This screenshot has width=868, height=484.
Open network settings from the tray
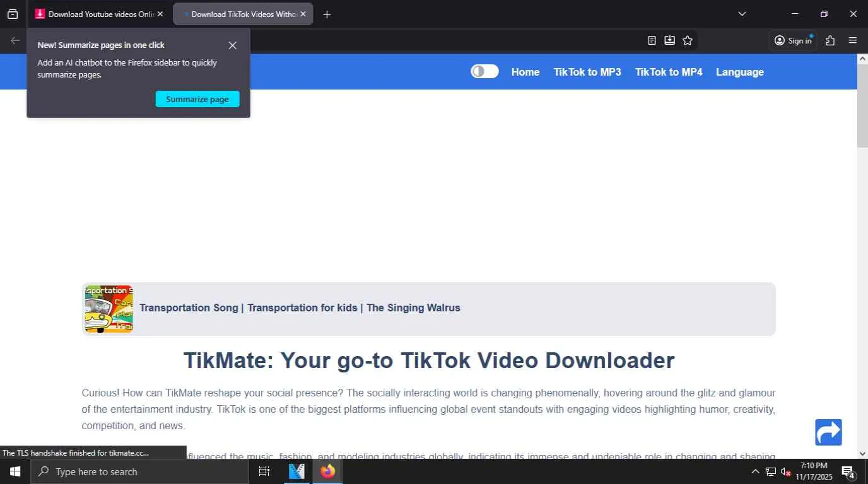click(x=770, y=471)
